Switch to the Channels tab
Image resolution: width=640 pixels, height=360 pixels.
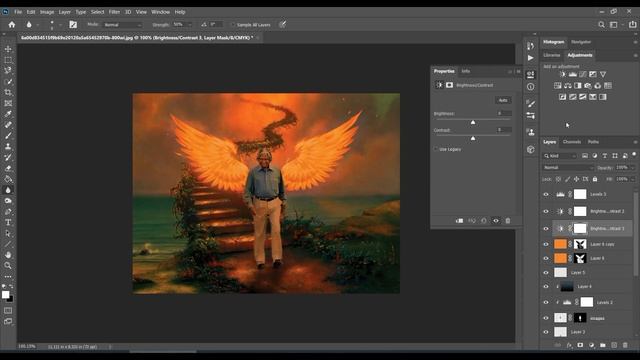point(572,142)
